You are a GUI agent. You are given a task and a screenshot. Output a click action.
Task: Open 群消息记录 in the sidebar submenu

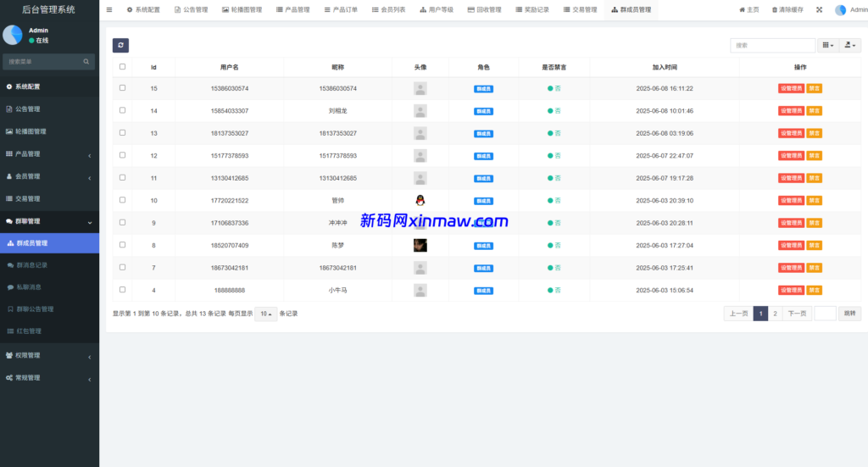click(50, 265)
